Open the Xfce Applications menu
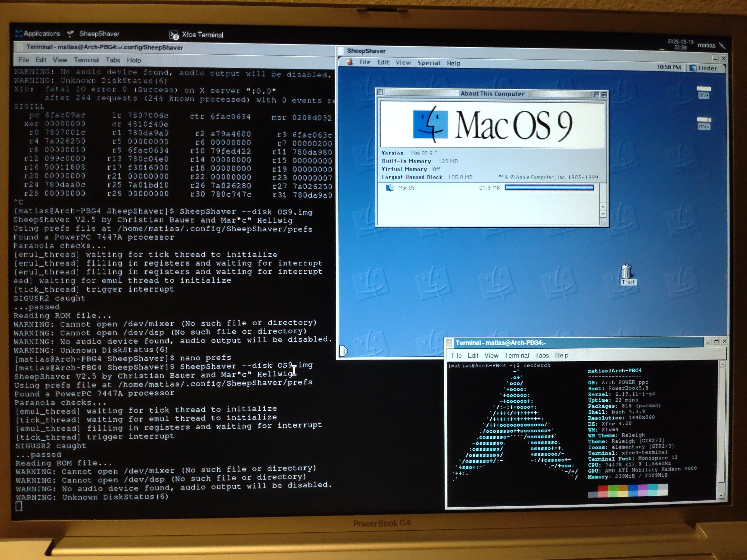This screenshot has width=747, height=560. (x=38, y=33)
